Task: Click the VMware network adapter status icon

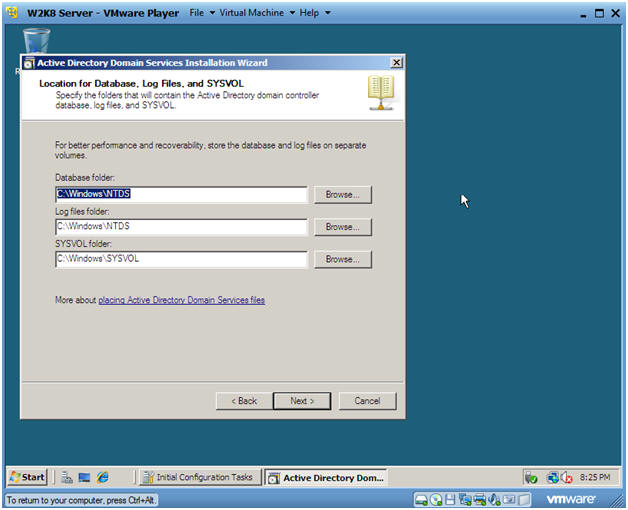Action: click(x=465, y=499)
